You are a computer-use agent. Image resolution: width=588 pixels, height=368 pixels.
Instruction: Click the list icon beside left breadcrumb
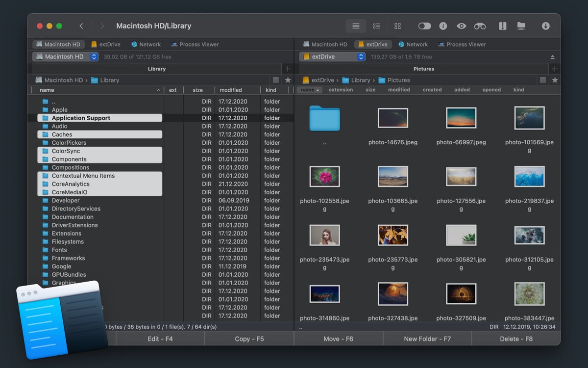275,79
